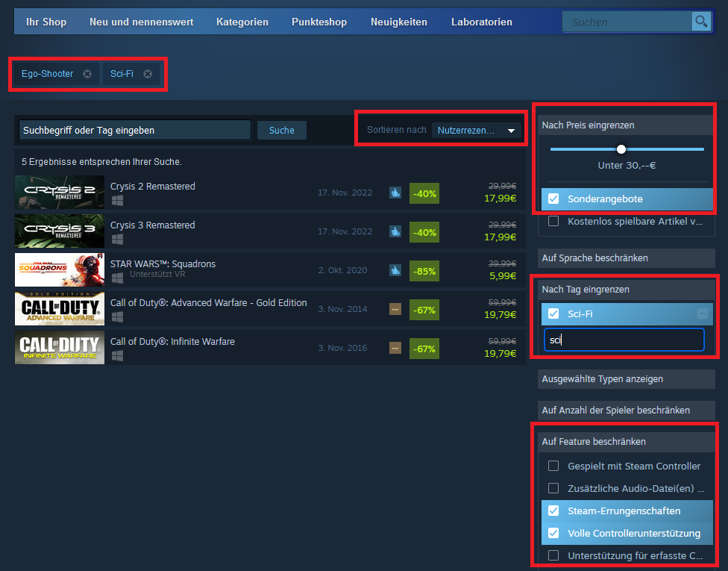This screenshot has width=728, height=571.
Task: Expand Auf Sprache beschränken section
Action: pyautogui.click(x=626, y=258)
